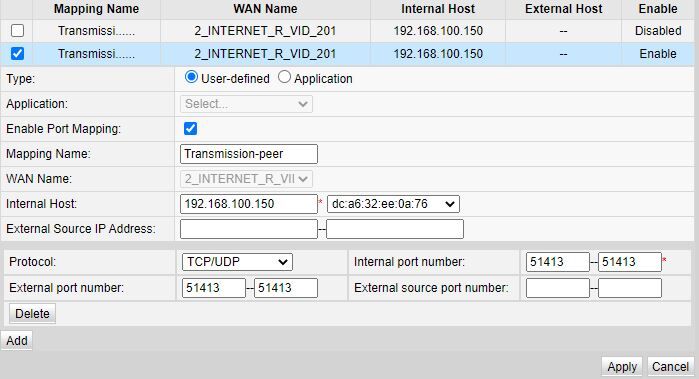Open the WAN Name dropdown
The image size is (699, 379).
(x=247, y=179)
